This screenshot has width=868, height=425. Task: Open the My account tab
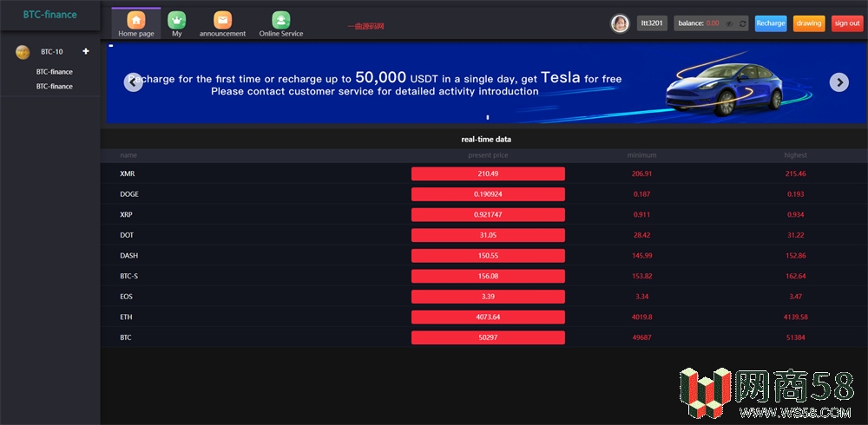(176, 23)
